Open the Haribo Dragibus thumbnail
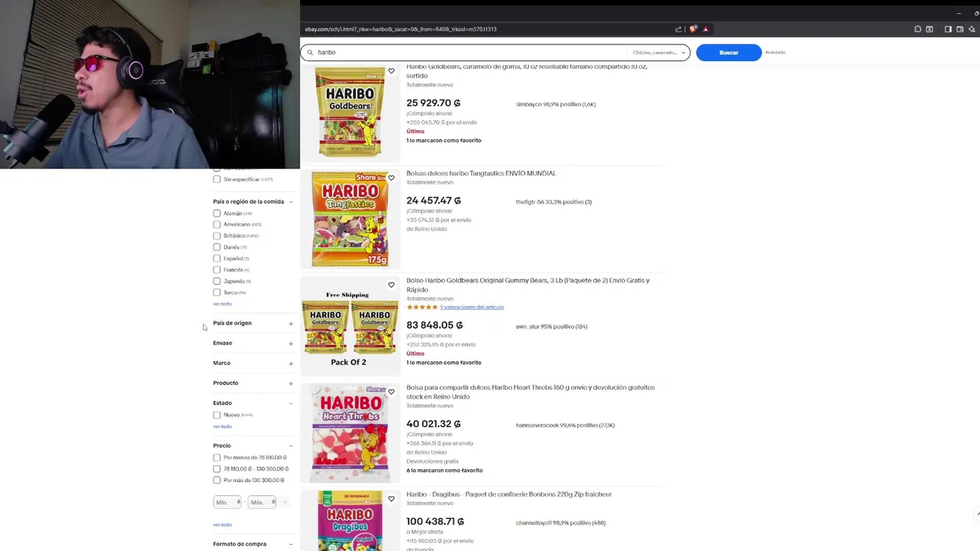The width and height of the screenshot is (980, 551). [350, 520]
